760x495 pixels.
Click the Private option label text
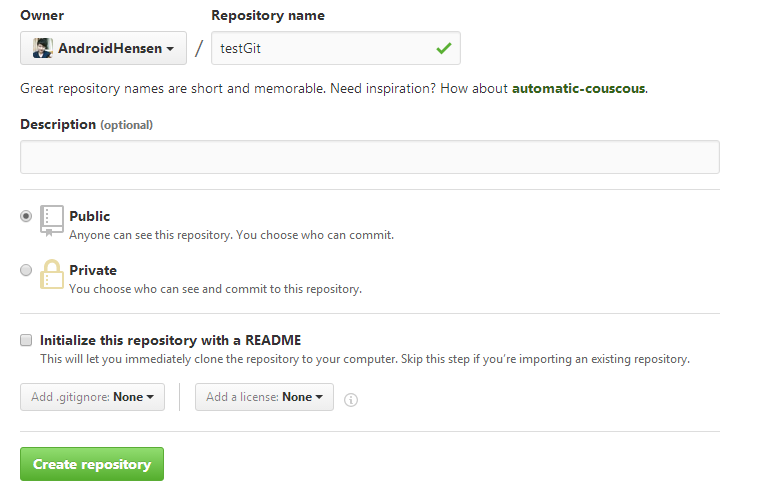(93, 270)
